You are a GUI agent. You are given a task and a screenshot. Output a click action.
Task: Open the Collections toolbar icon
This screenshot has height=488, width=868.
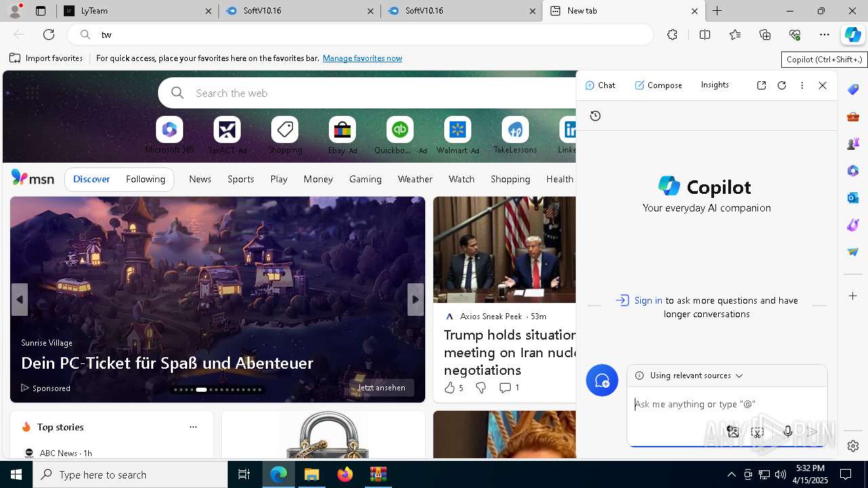click(x=765, y=35)
